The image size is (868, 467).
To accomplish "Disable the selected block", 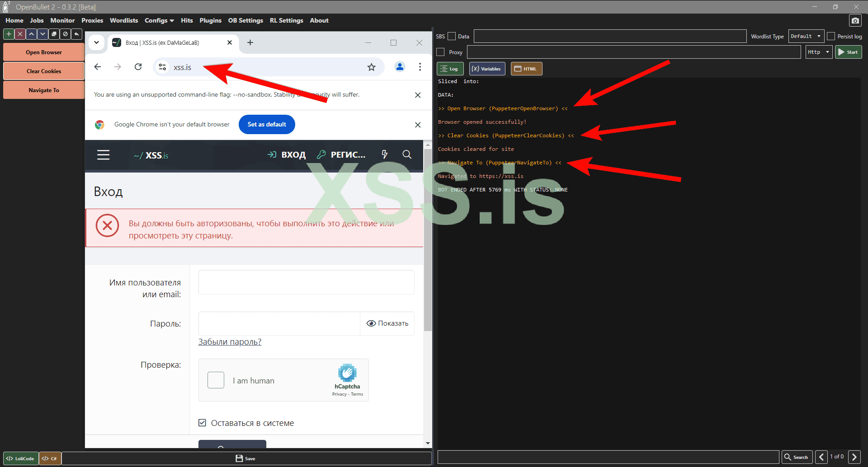I will [65, 34].
